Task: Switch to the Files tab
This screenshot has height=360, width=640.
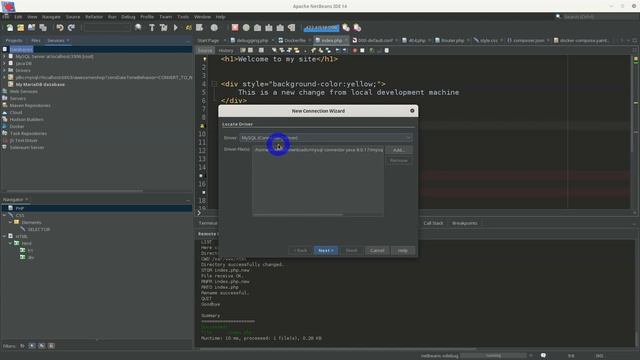Action: point(36,40)
